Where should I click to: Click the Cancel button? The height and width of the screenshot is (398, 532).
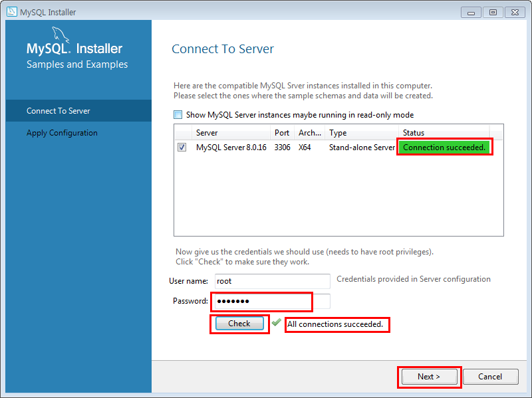coord(490,377)
